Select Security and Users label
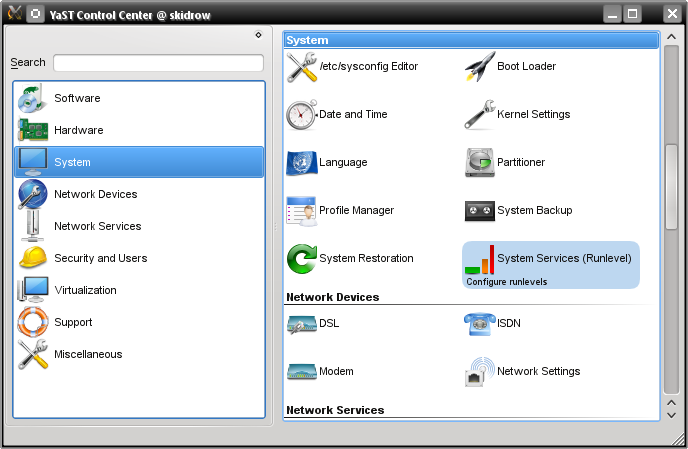 [101, 258]
